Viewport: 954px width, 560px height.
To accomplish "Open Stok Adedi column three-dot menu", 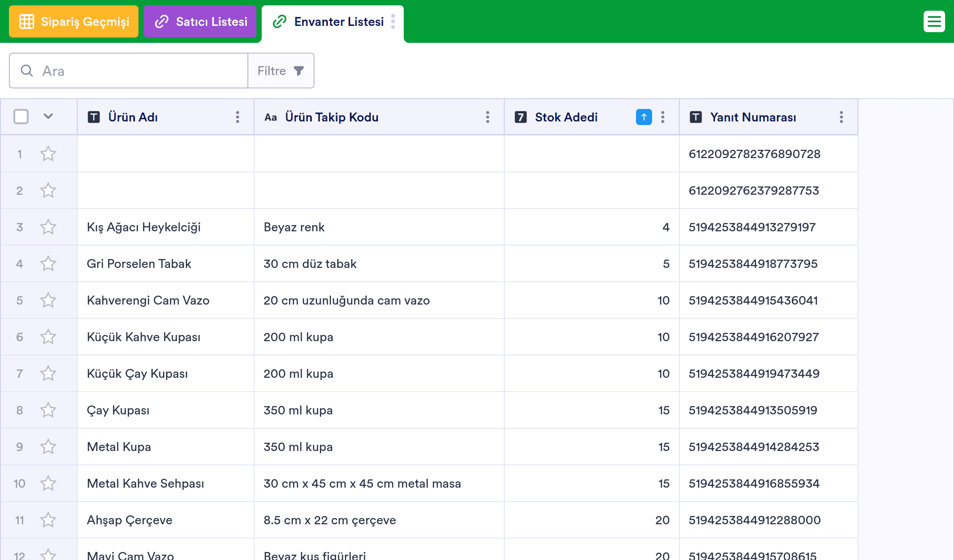I will (x=663, y=117).
